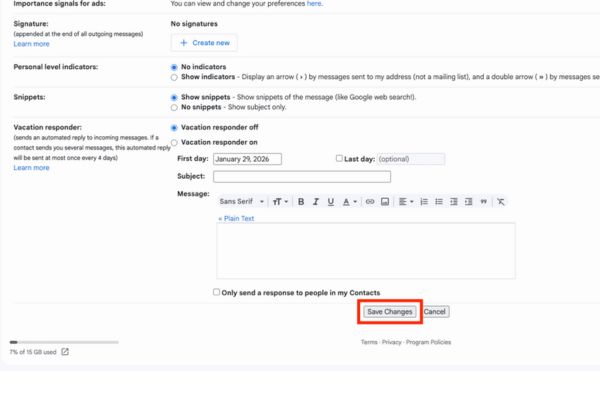Click the quote formatting icon

483,201
